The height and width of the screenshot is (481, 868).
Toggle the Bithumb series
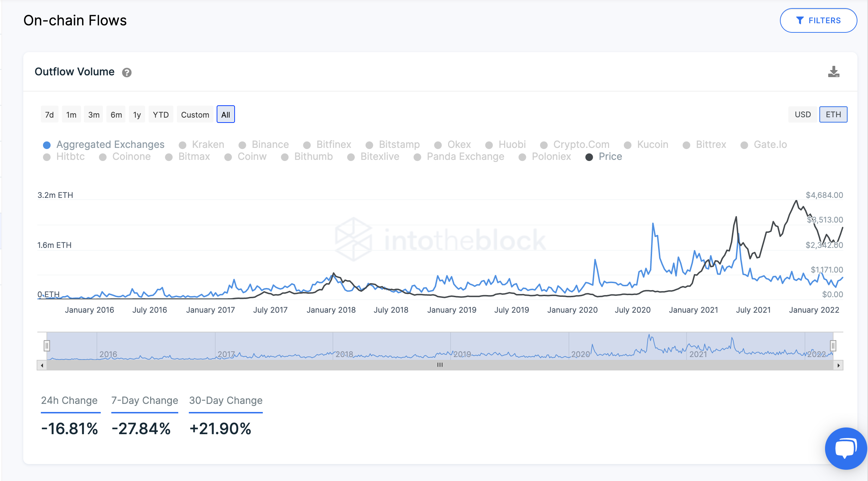(307, 156)
